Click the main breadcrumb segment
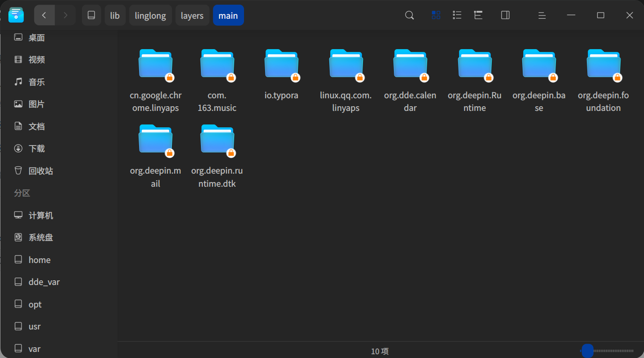Image resolution: width=644 pixels, height=358 pixels. click(228, 15)
